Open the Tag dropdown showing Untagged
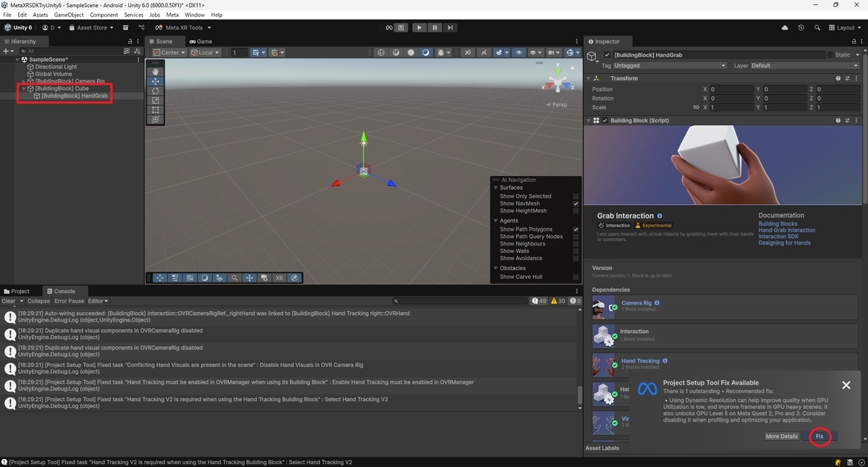868x467 pixels. coord(669,65)
